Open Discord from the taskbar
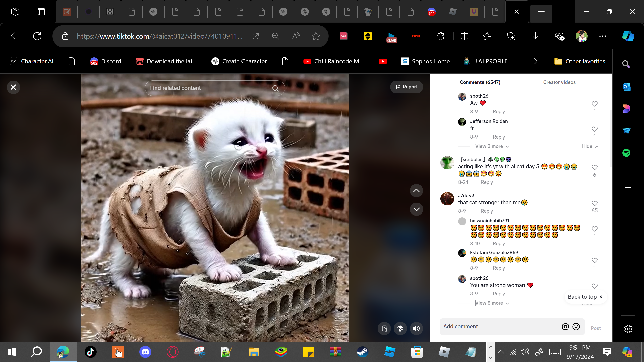644x362 pixels. (145, 352)
